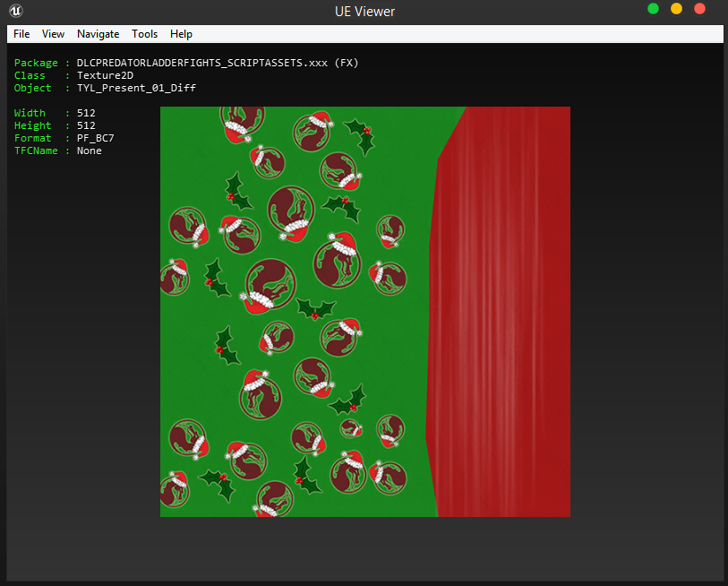This screenshot has height=586, width=728.
Task: Open the View menu
Action: tap(54, 34)
